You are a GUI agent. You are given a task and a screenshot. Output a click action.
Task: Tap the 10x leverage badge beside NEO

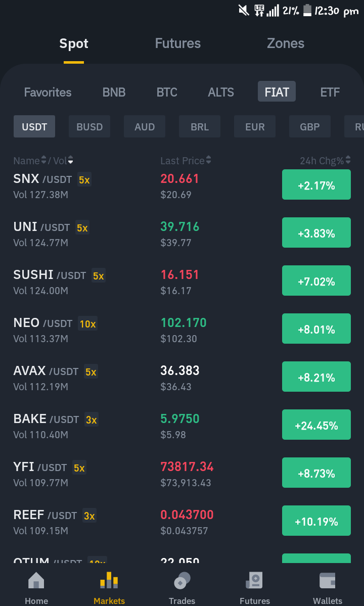coord(88,323)
